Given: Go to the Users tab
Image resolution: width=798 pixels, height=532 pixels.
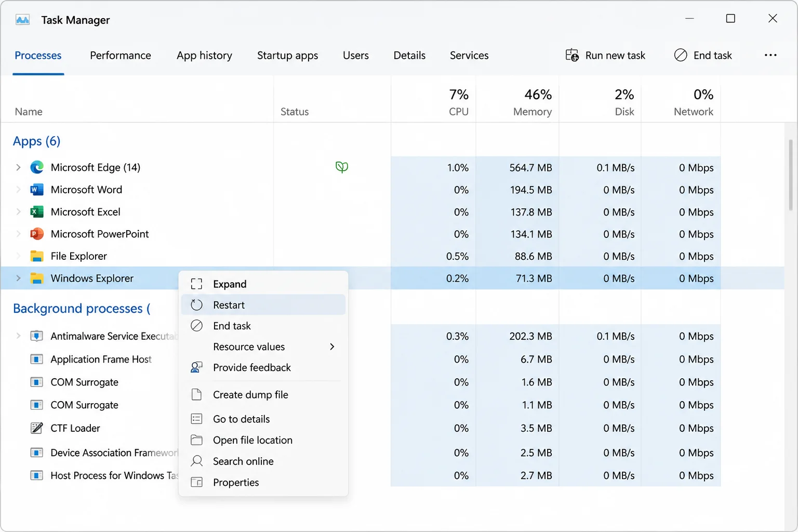Looking at the screenshot, I should tap(356, 55).
